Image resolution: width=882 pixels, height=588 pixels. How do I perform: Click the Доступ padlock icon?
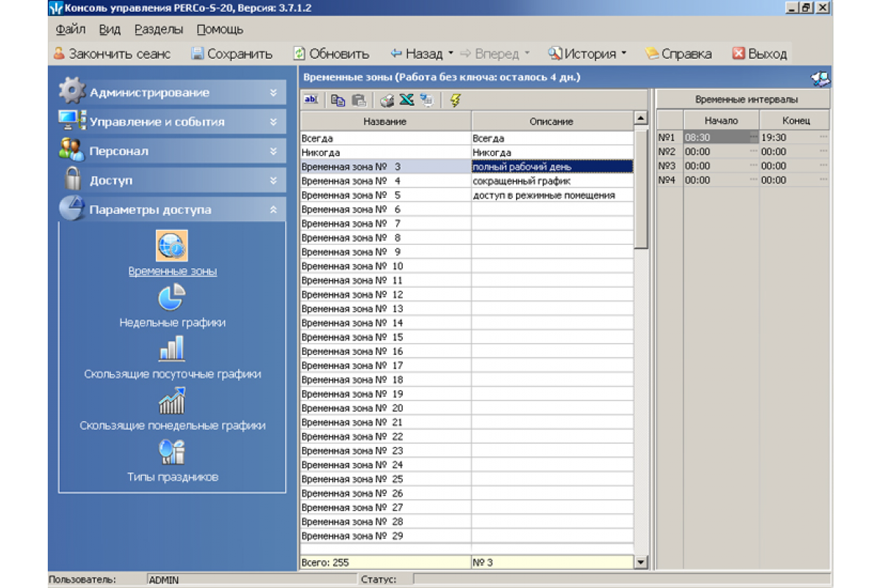(x=72, y=179)
